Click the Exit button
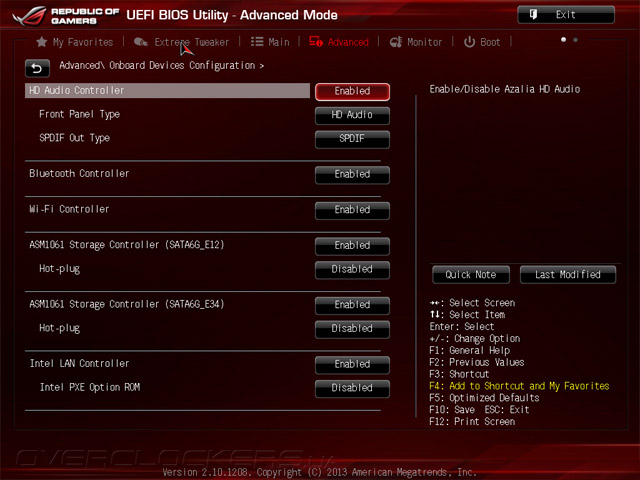Viewport: 640px width, 480px height. click(x=566, y=15)
